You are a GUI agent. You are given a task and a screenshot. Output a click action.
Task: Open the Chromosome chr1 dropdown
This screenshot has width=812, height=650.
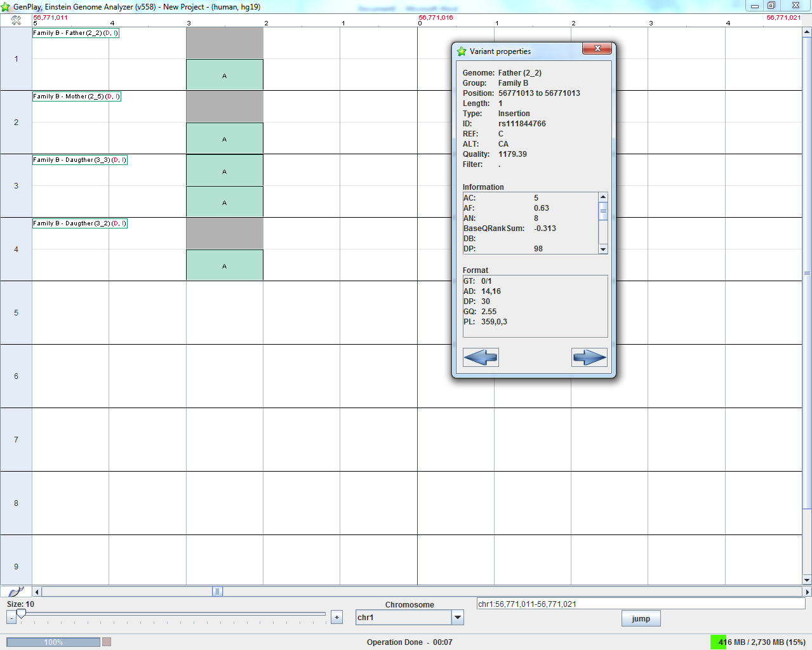click(457, 617)
